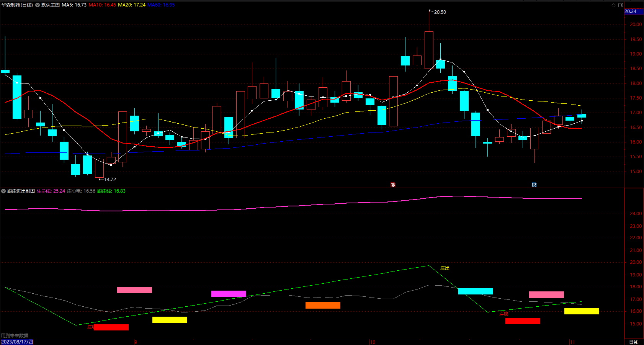The image size is (644, 345).
Task: Click the 生命线: 25.24 label
Action: click(x=51, y=191)
